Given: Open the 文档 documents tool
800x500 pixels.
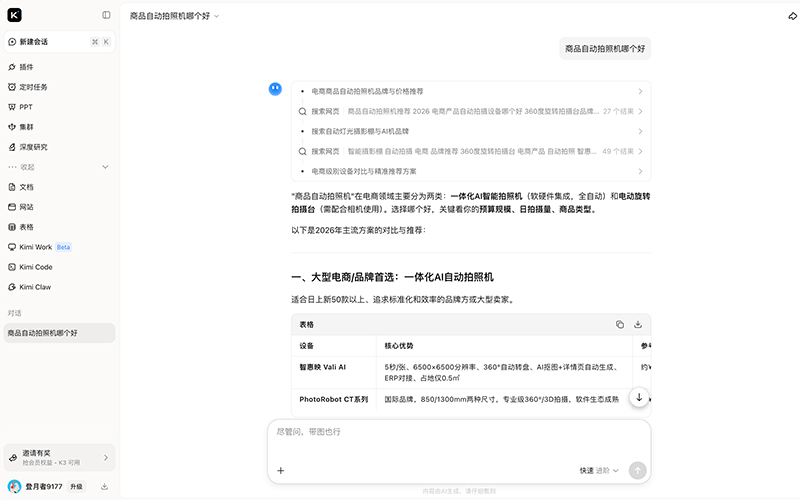Looking at the screenshot, I should tap(59, 187).
